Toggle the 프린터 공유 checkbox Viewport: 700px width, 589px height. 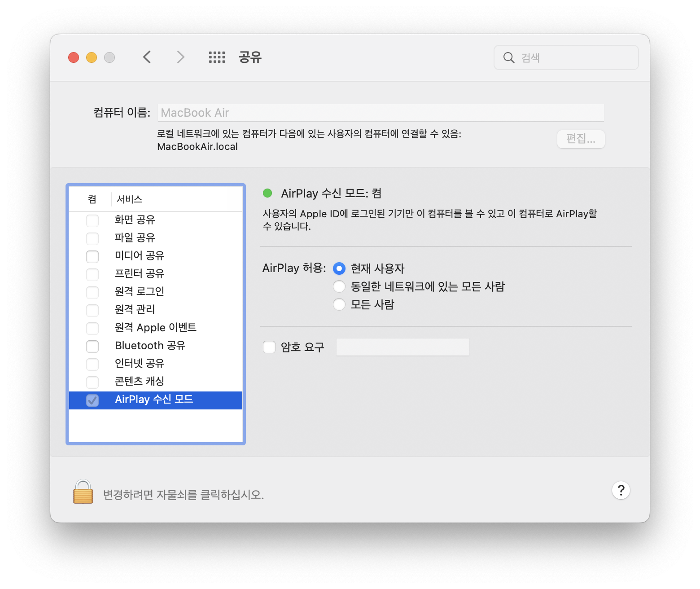(x=92, y=274)
